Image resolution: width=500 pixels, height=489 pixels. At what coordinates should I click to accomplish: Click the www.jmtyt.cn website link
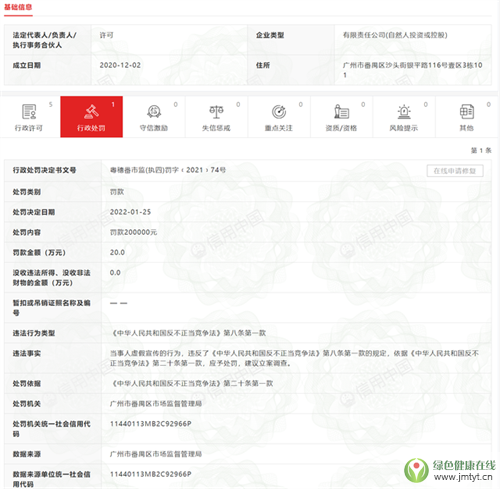pyautogui.click(x=463, y=477)
